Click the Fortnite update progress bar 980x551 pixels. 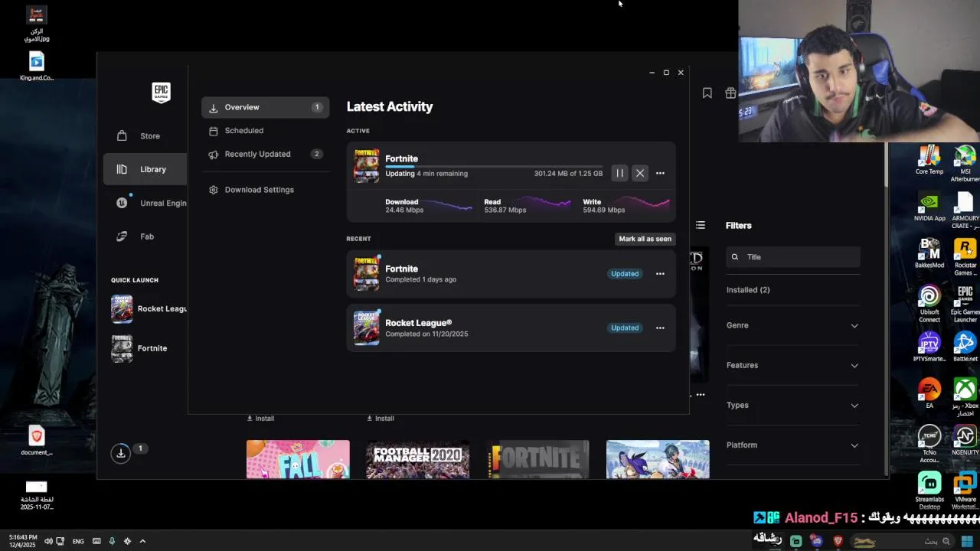point(494,166)
